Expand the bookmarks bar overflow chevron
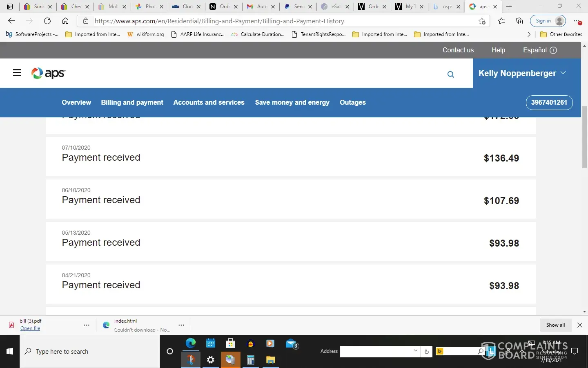Screen dimensions: 588x368 [529, 34]
